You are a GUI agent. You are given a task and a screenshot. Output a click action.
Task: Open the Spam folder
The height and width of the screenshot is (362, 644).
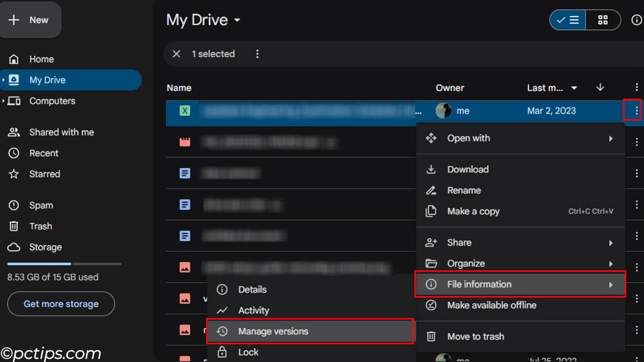pyautogui.click(x=41, y=205)
